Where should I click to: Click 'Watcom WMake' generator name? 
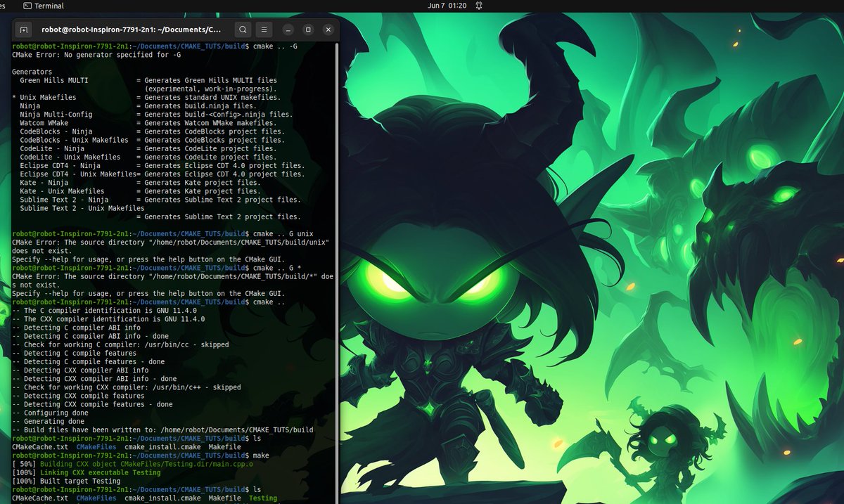44,122
